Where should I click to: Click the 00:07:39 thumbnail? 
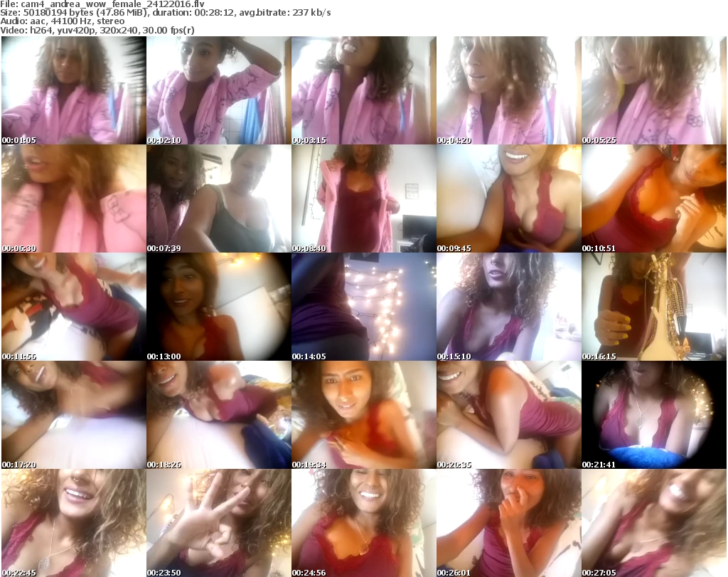(219, 198)
